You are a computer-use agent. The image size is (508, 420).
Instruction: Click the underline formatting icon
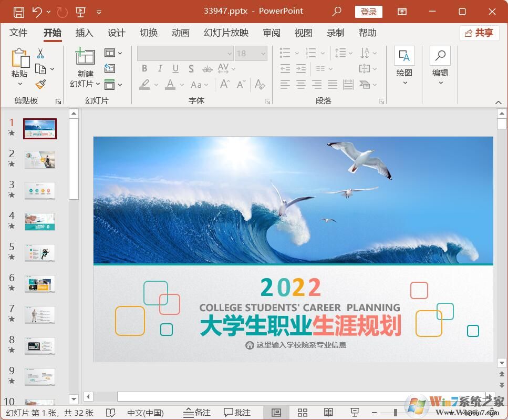point(175,68)
